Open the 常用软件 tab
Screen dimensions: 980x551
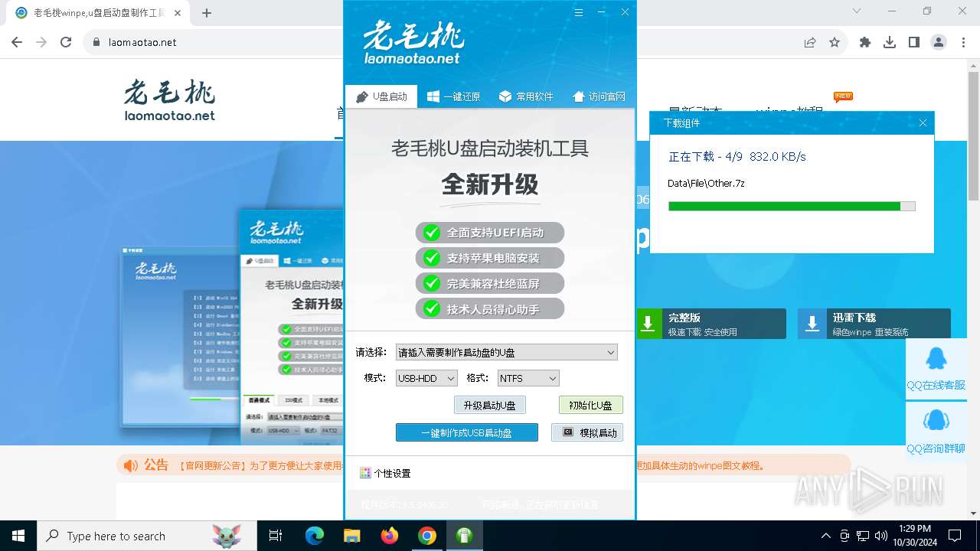tap(525, 96)
